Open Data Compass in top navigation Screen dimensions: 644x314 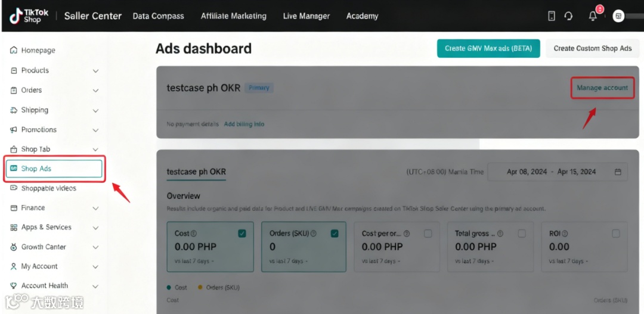pos(158,16)
